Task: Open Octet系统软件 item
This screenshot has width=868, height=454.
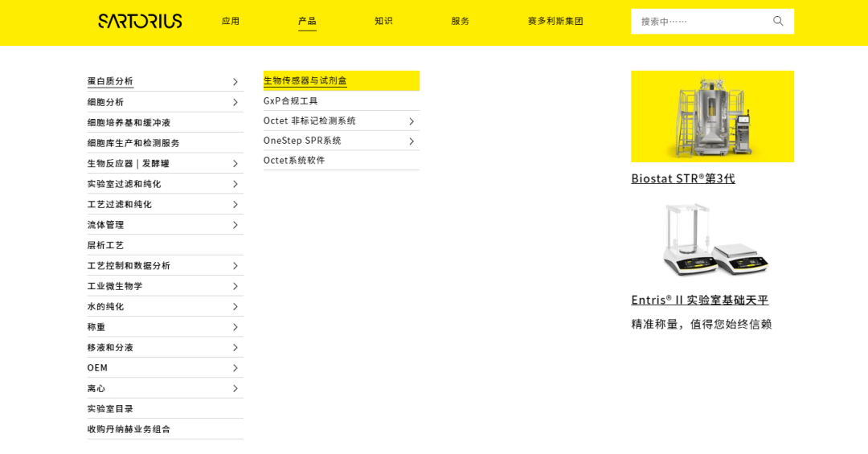Action: [x=294, y=161]
